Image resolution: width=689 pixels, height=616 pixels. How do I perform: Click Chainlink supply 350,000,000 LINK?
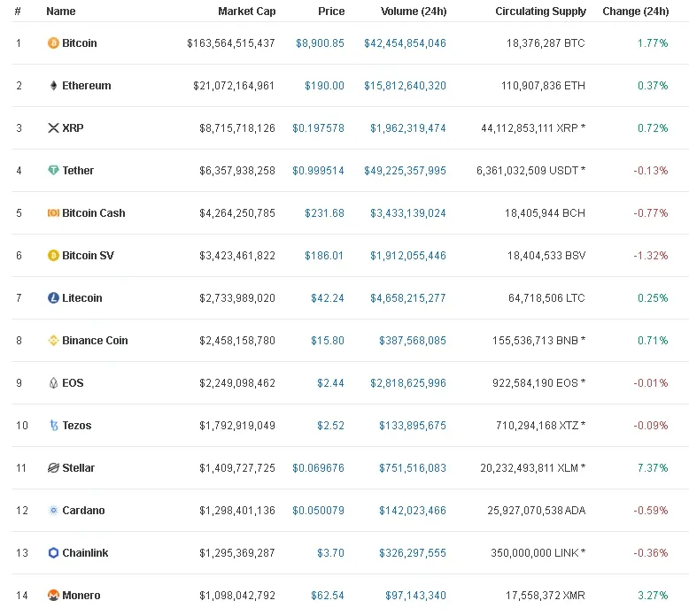[x=535, y=553]
